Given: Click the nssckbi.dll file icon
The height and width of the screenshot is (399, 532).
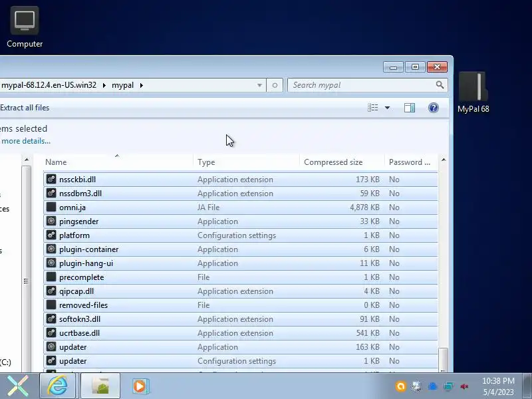Looking at the screenshot, I should [51, 179].
